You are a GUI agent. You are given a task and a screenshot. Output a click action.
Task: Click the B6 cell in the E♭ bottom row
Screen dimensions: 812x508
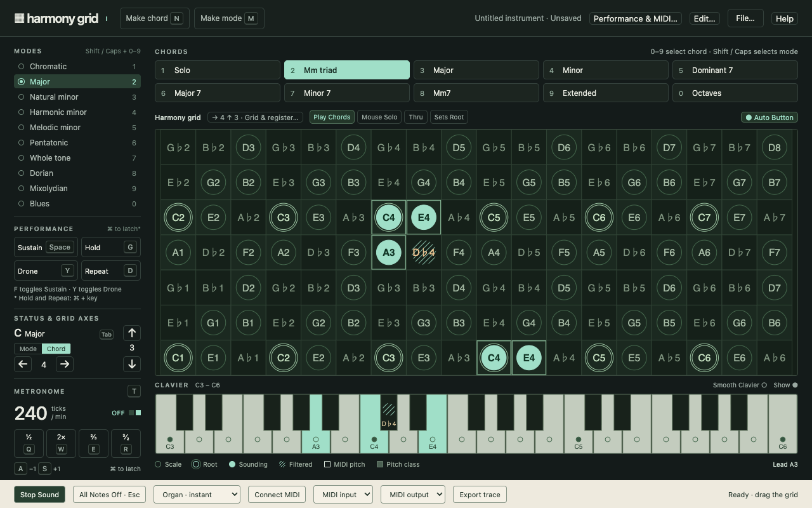pos(775,323)
